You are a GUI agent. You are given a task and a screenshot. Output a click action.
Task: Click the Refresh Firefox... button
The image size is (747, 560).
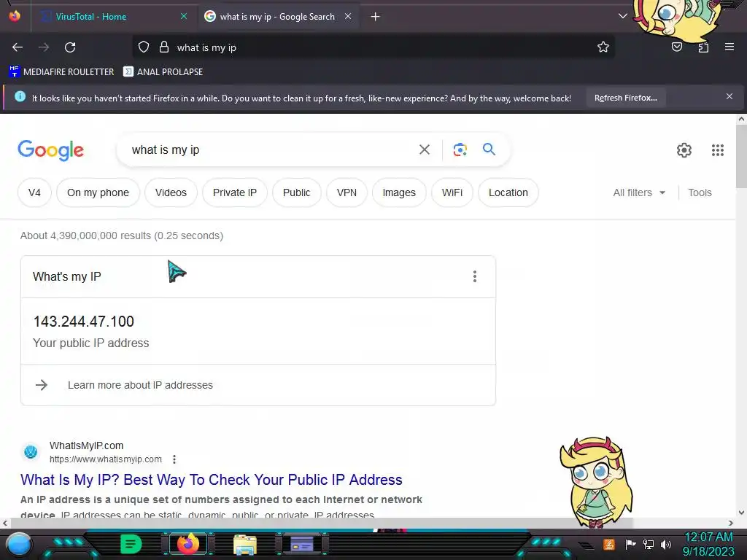point(625,98)
